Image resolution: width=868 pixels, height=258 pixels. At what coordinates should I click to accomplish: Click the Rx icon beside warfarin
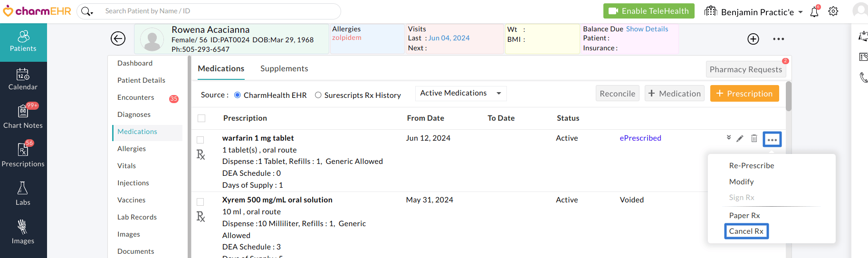pyautogui.click(x=201, y=154)
